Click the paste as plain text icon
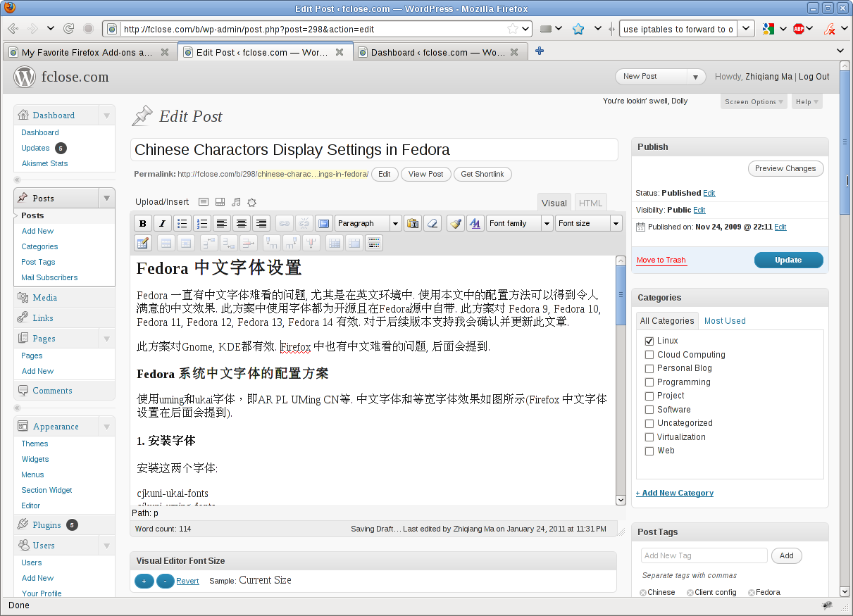The width and height of the screenshot is (853, 616). point(413,223)
